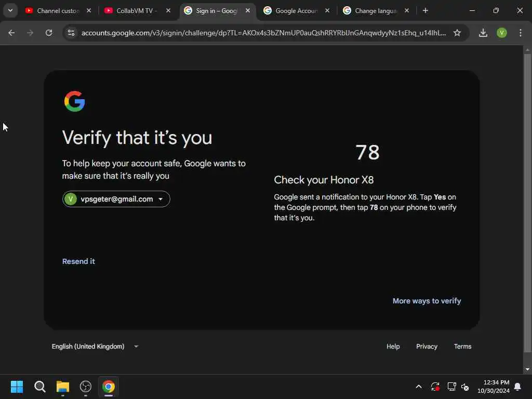532x399 pixels.
Task: Click the sync status tray icon
Action: 435,387
